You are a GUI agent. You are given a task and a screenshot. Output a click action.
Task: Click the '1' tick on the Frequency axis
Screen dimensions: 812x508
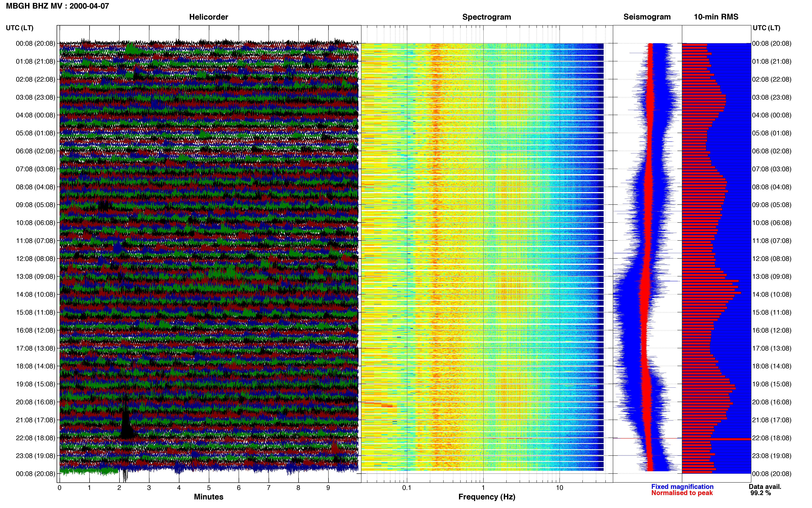point(483,488)
